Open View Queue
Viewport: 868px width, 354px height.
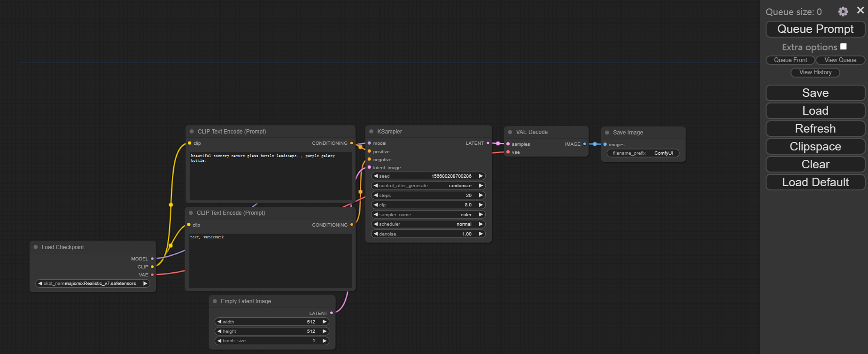[x=840, y=60]
